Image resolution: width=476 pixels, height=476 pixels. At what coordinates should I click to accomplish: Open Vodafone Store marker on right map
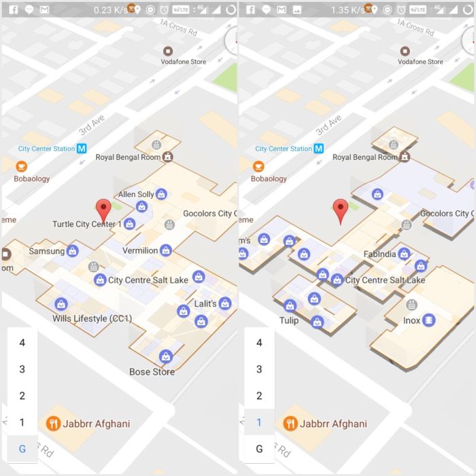(x=405, y=51)
